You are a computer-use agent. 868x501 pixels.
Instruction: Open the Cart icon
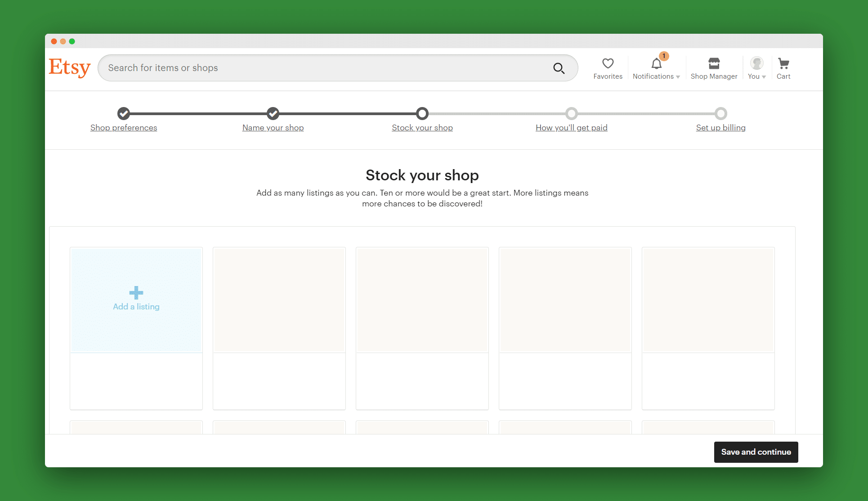pyautogui.click(x=783, y=63)
